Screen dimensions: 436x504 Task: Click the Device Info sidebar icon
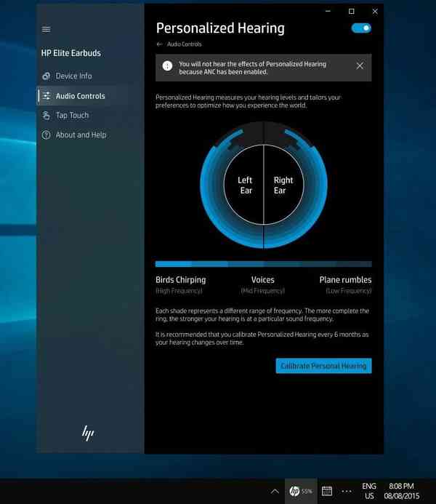(47, 76)
